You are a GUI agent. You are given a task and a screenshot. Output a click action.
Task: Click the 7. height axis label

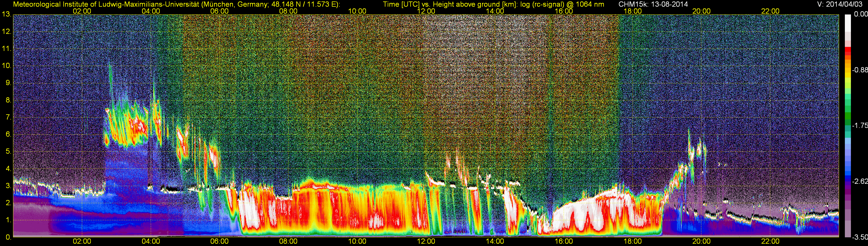point(8,117)
